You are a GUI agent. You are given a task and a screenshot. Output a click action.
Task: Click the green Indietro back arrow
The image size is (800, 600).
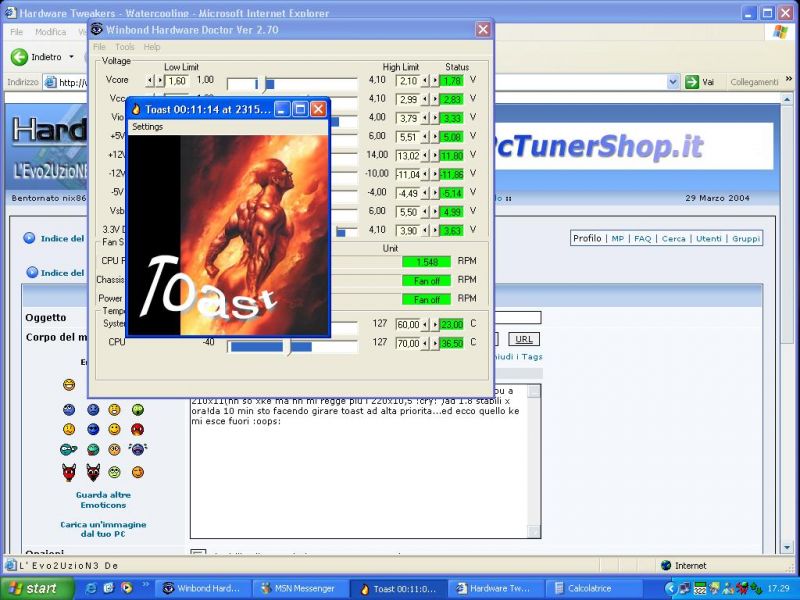click(19, 57)
